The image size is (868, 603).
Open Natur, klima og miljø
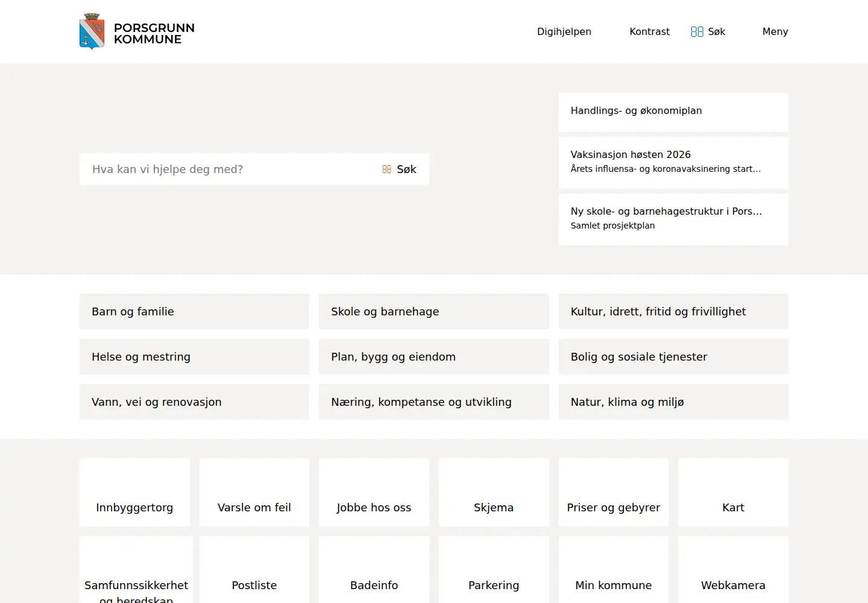point(673,402)
